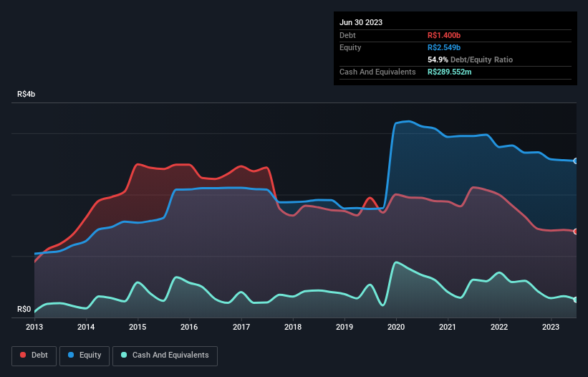588x377 pixels.
Task: Click the Jun 30 2023 tooltip date
Action: click(361, 22)
